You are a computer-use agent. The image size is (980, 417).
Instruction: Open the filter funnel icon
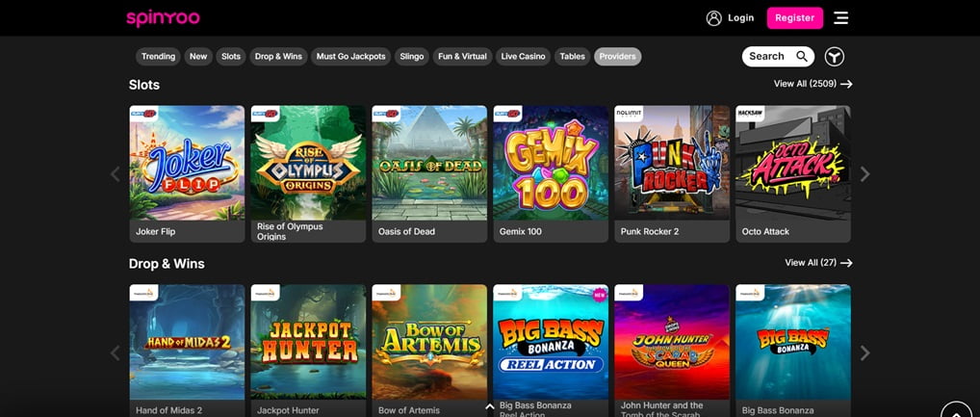coord(834,57)
